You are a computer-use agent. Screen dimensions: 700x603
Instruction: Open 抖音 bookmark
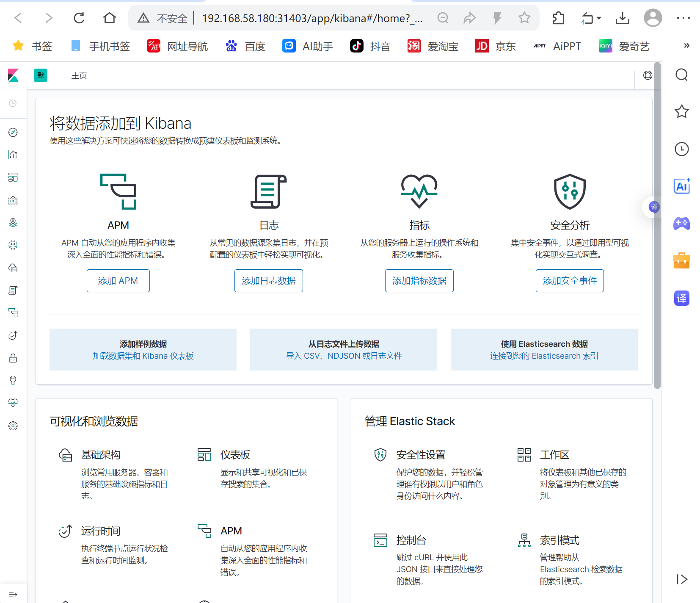370,46
